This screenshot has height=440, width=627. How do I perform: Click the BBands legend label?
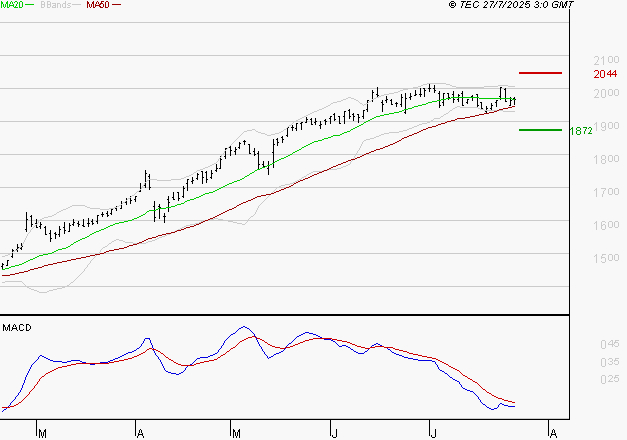pyautogui.click(x=56, y=5)
